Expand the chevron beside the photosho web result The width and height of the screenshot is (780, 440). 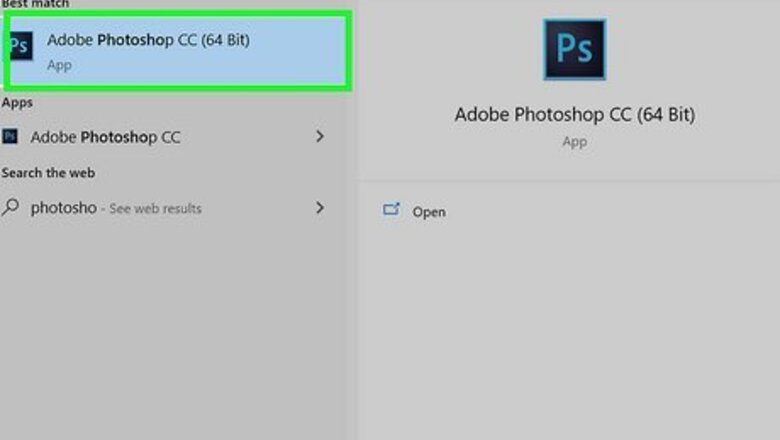pyautogui.click(x=320, y=208)
